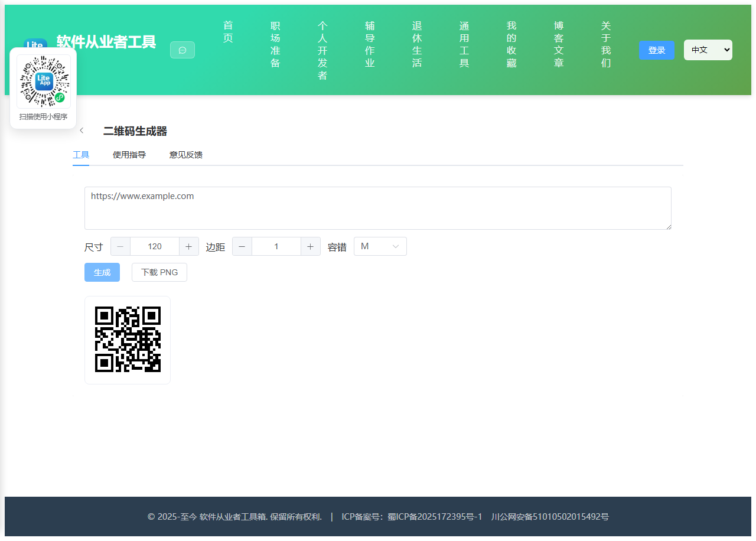Image resolution: width=756 pixels, height=541 pixels.
Task: Open the 退休生活 nav item
Action: 417,44
